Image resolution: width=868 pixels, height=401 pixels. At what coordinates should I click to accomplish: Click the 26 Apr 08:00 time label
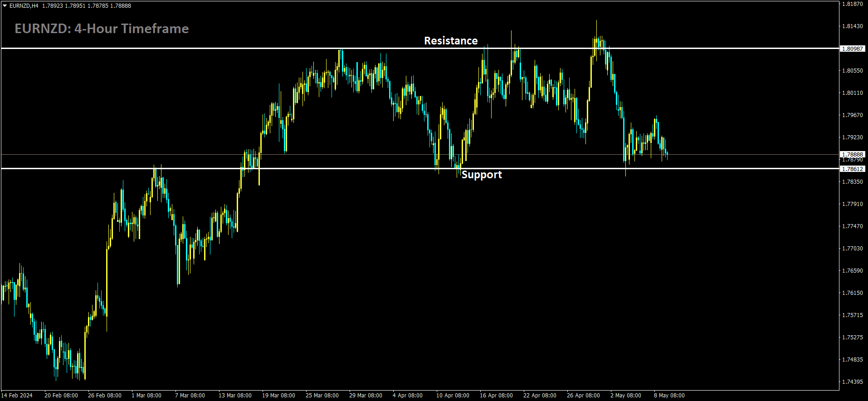(583, 395)
